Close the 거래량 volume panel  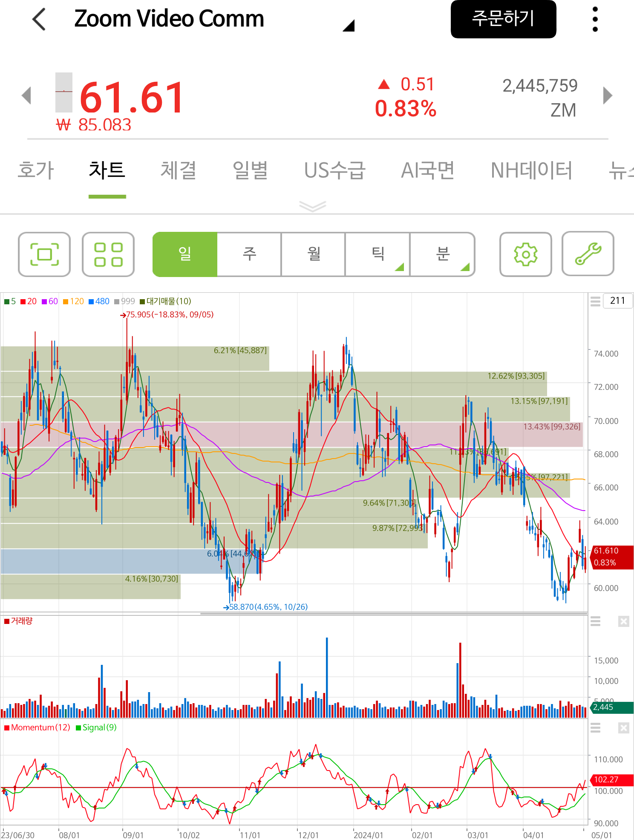click(x=624, y=621)
